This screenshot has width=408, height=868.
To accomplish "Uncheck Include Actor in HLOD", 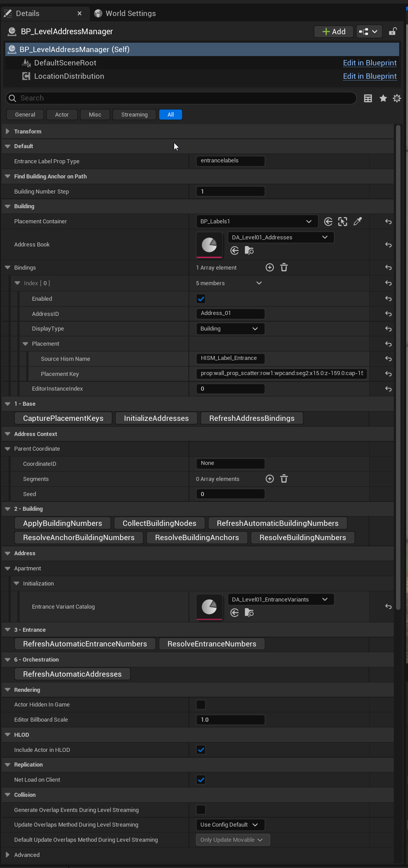I will point(201,750).
